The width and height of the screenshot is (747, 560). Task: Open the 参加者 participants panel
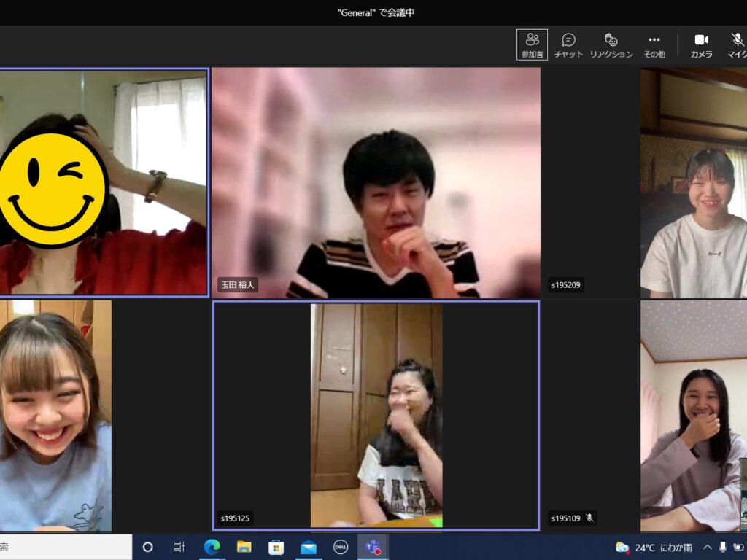532,44
